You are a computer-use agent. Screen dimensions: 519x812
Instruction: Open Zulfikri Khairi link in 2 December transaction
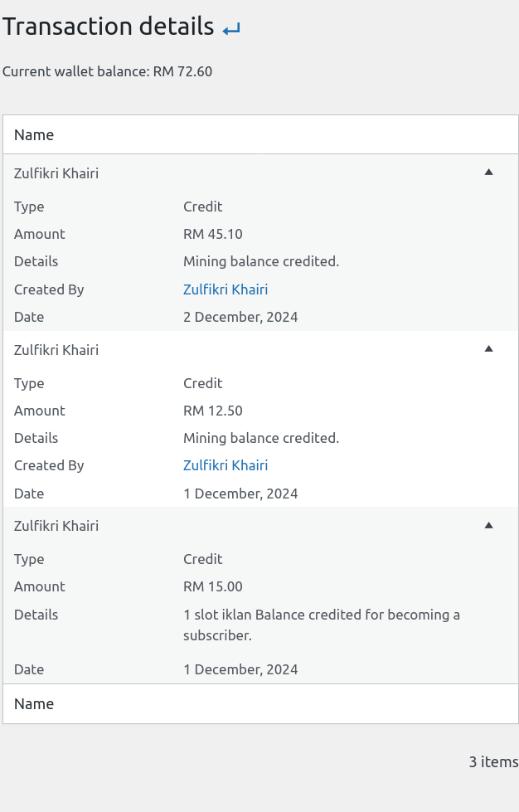pyautogui.click(x=225, y=289)
